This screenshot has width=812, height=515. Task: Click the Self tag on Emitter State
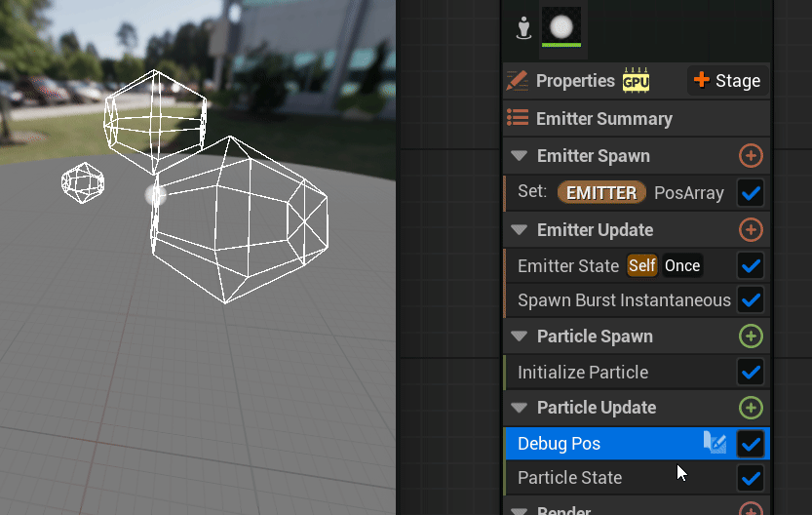pos(642,265)
